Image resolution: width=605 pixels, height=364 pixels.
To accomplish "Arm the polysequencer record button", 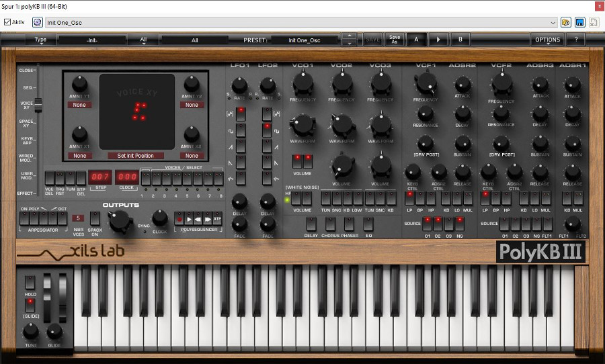I will 179,219.
